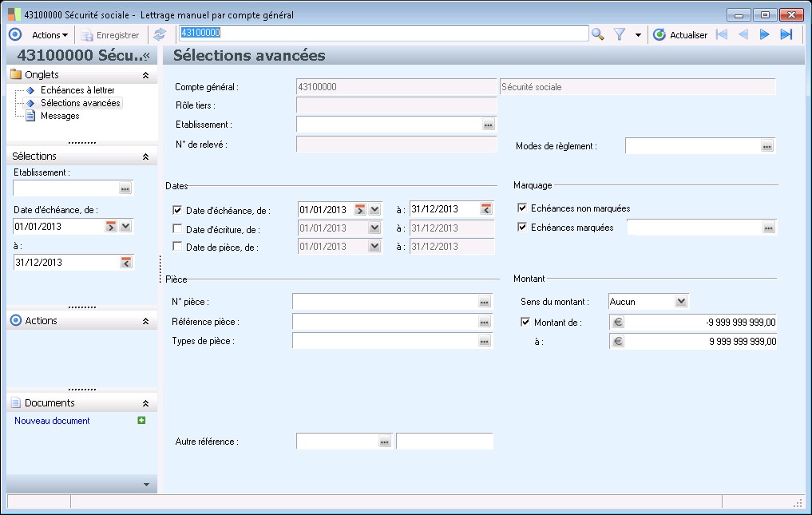Click the sidebar start date forward arrow icon
This screenshot has width=812, height=515.
111,227
